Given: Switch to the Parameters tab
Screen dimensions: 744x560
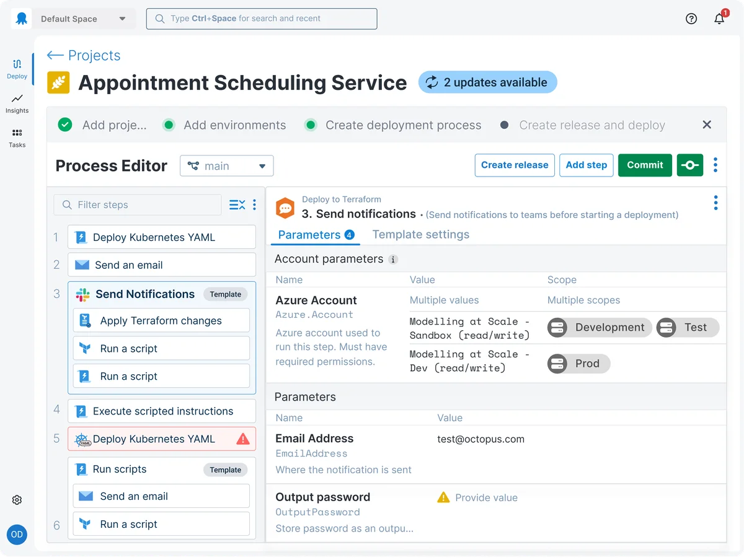Looking at the screenshot, I should pos(316,235).
